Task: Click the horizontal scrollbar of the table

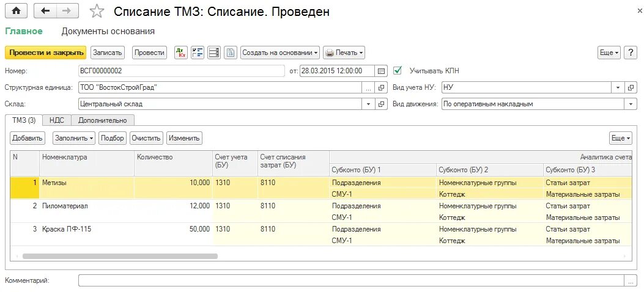Action: click(x=120, y=257)
